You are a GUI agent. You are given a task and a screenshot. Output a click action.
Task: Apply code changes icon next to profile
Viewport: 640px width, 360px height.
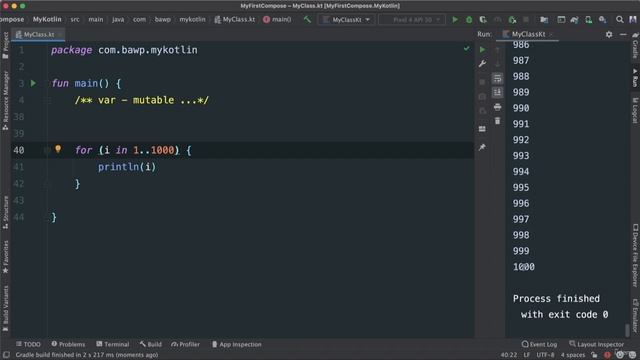[x=512, y=19]
